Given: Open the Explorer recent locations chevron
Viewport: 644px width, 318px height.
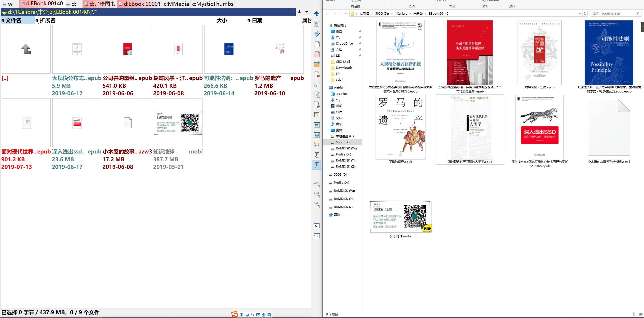Looking at the screenshot, I should [341, 14].
